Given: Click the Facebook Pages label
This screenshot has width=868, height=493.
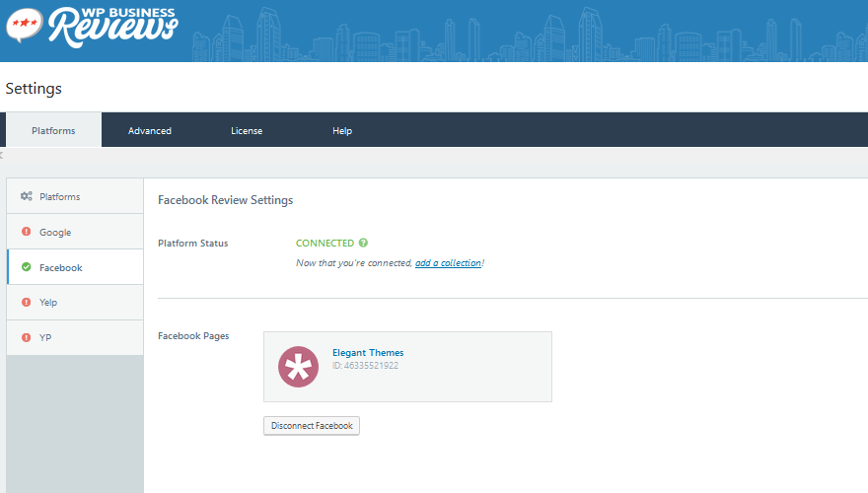Looking at the screenshot, I should 193,336.
